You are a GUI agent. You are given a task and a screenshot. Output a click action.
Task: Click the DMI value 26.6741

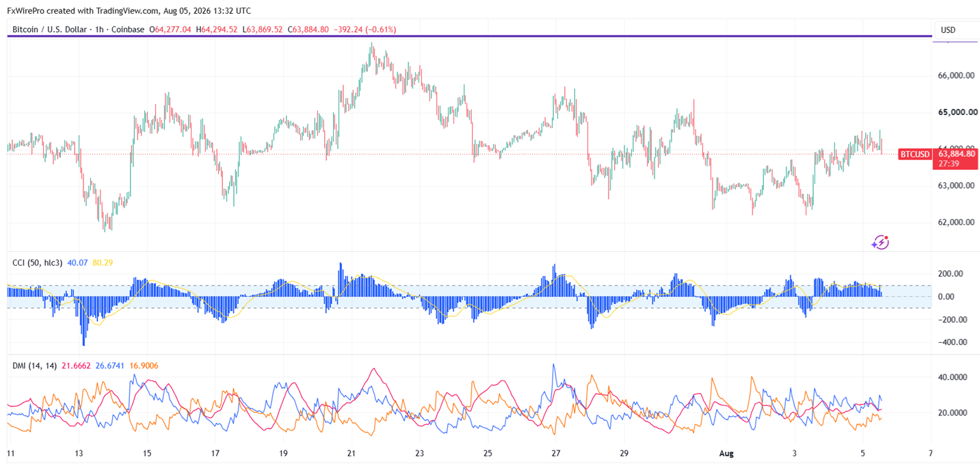coord(110,366)
